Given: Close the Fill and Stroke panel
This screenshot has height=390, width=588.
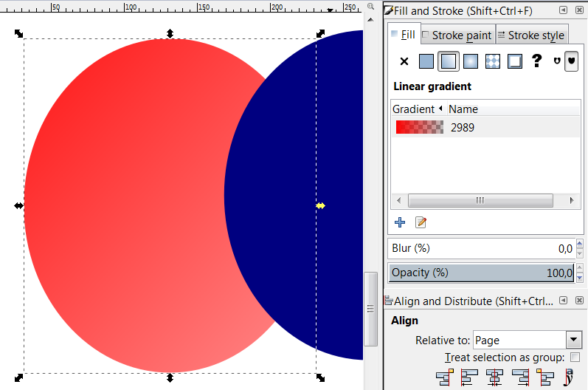Looking at the screenshot, I should coord(579,10).
